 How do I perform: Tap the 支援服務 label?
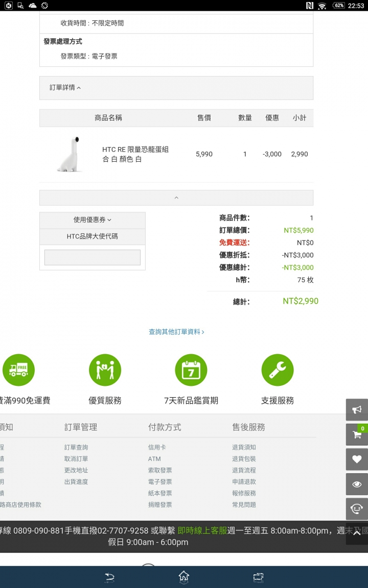[x=278, y=401]
